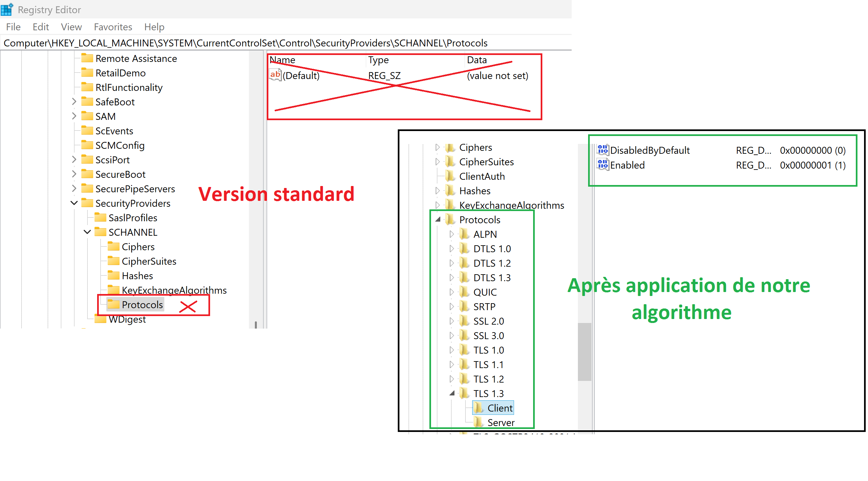Select the RtlFunctionality folder icon
This screenshot has width=868, height=481.
click(87, 87)
